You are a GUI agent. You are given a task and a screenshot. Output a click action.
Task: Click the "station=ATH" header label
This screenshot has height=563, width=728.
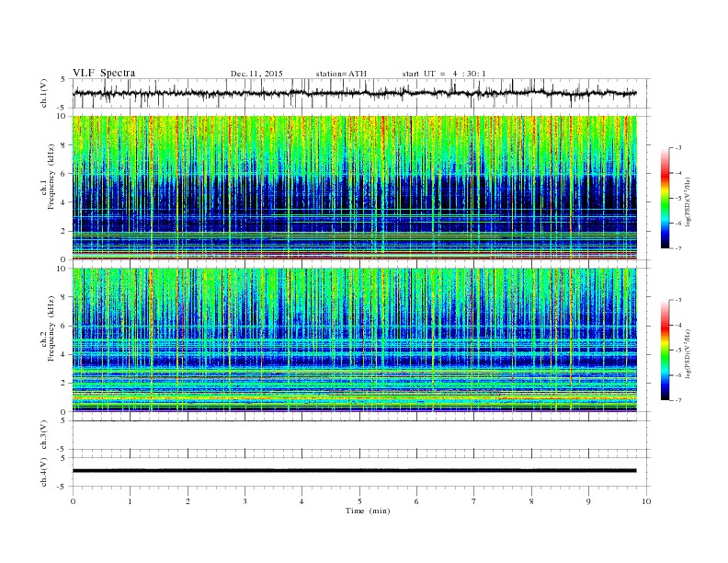click(341, 74)
